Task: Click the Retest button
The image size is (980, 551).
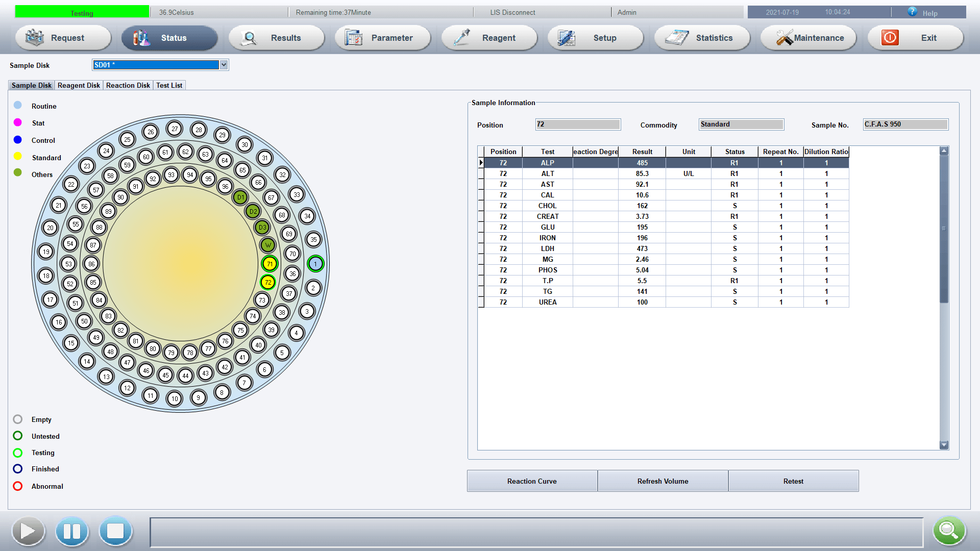Action: tap(793, 481)
